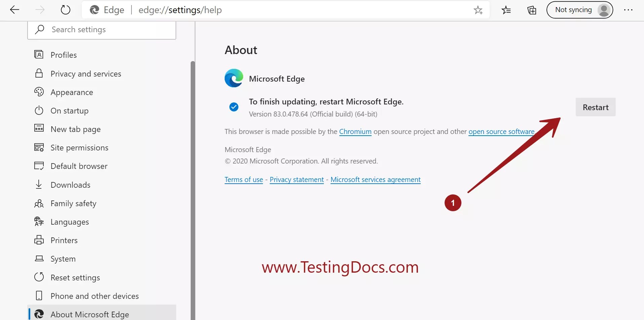
Task: Add this page to favorites via star icon
Action: click(x=478, y=10)
